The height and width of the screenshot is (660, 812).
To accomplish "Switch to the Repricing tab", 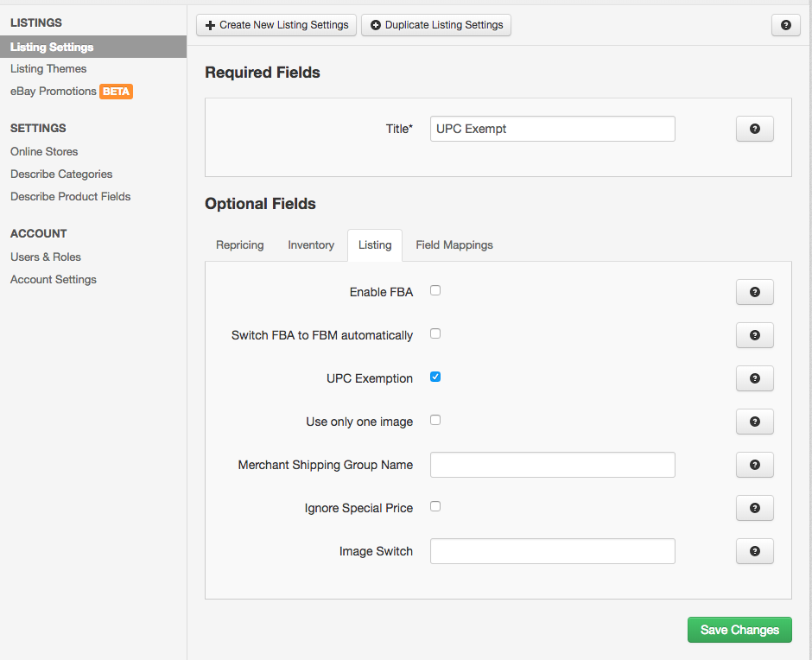I will tap(239, 245).
